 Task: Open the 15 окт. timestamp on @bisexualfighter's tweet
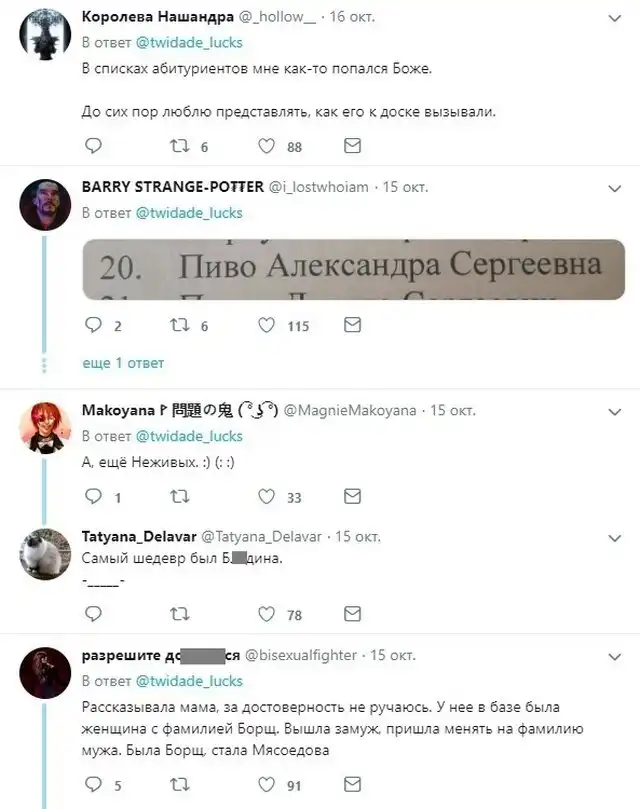[393, 655]
